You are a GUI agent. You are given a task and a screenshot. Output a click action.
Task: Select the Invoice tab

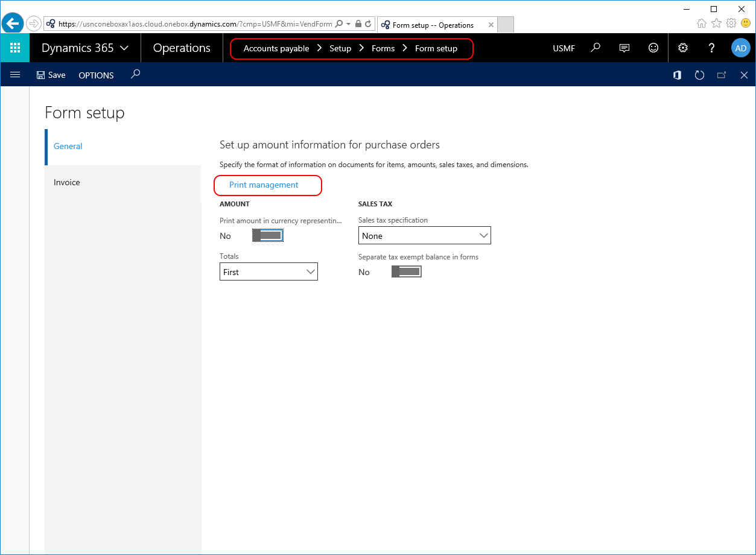tap(123, 182)
